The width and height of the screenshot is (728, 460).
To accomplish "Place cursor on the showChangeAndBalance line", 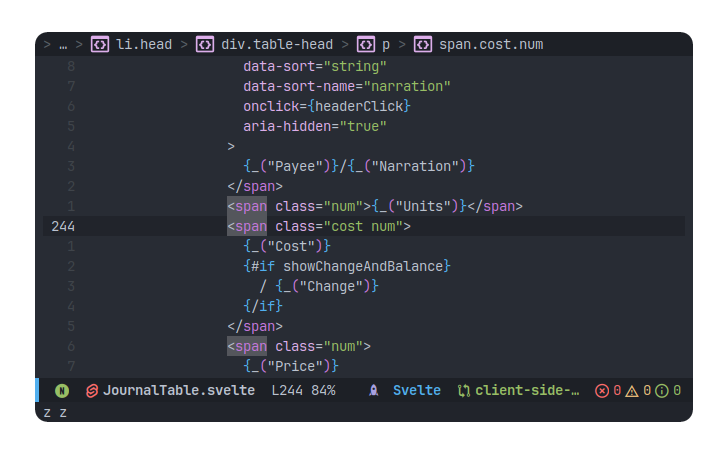I will click(x=347, y=266).
